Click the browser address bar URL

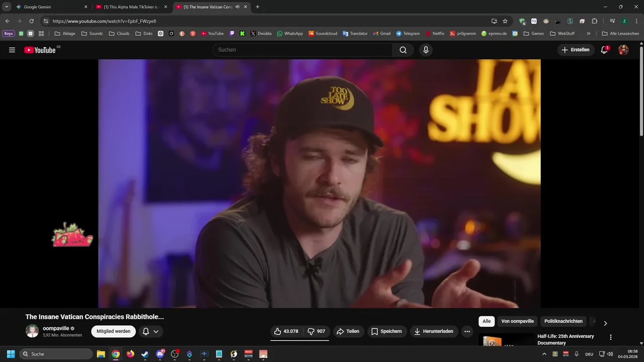click(x=104, y=21)
